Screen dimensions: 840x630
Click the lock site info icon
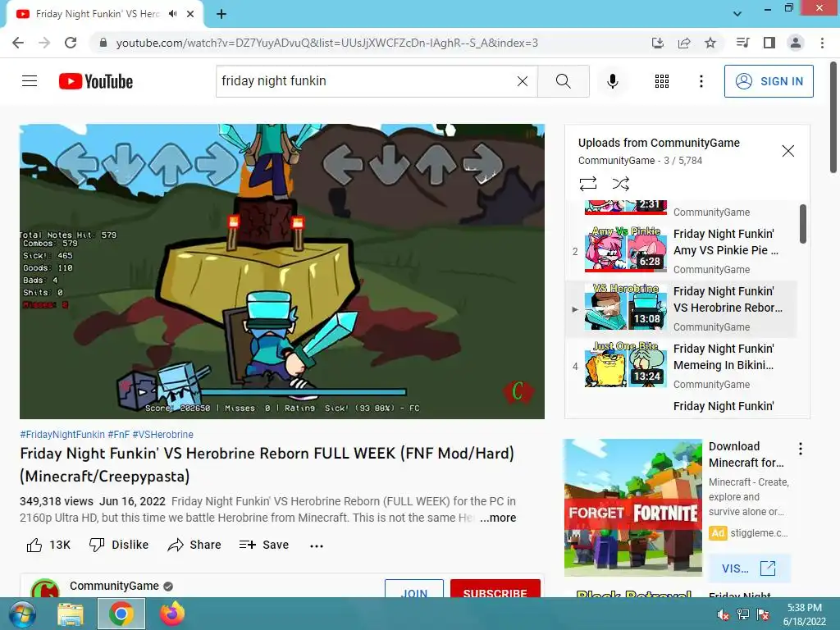pyautogui.click(x=103, y=43)
